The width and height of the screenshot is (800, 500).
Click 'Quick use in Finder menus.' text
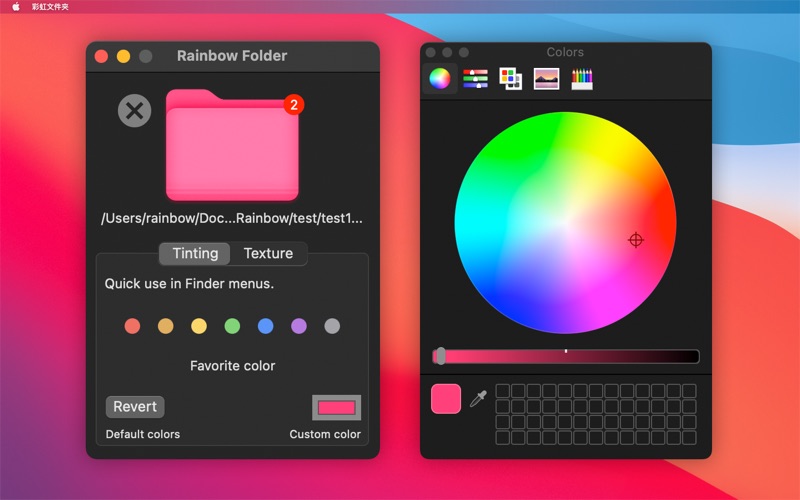coord(189,284)
